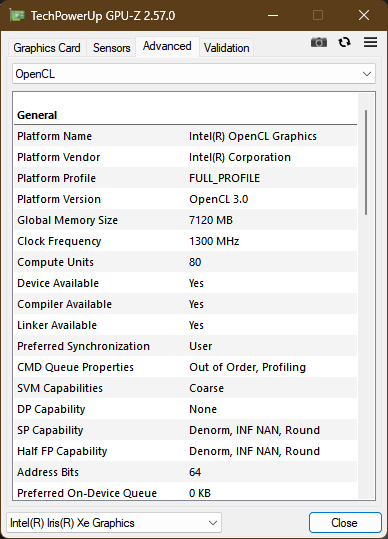Select the Address Bits label
This screenshot has width=388, height=539.
(48, 472)
